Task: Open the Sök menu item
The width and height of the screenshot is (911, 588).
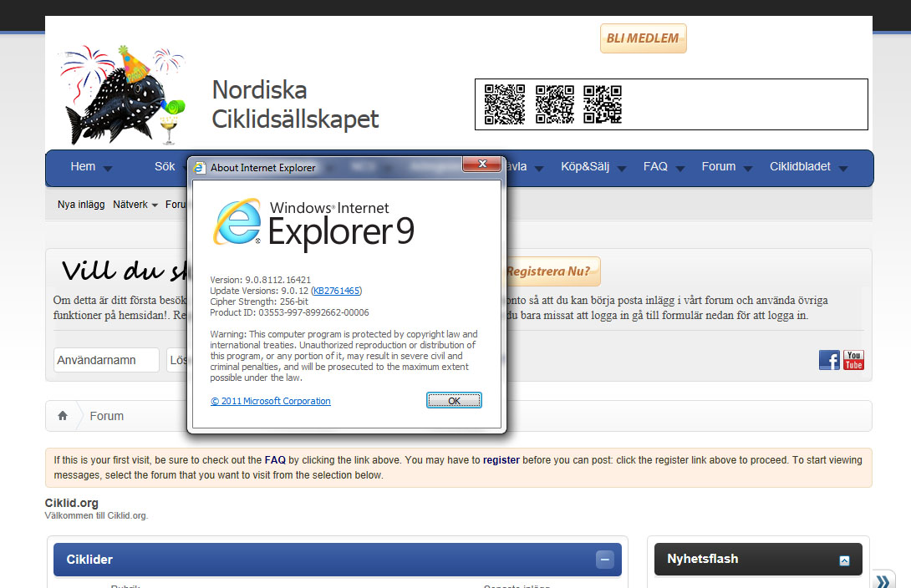Action: coord(165,166)
